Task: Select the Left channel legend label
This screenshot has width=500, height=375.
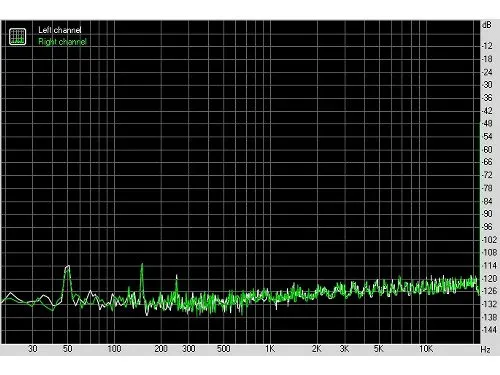Action: coord(60,30)
